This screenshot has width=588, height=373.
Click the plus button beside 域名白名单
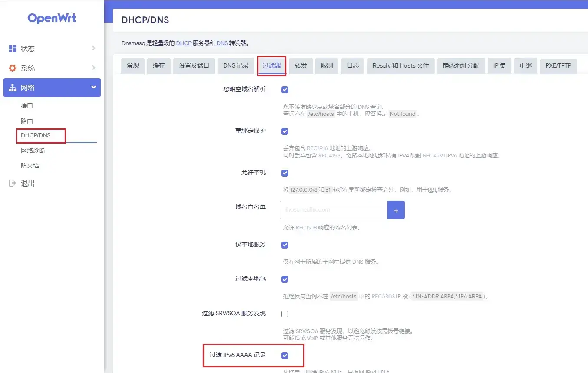pos(396,210)
